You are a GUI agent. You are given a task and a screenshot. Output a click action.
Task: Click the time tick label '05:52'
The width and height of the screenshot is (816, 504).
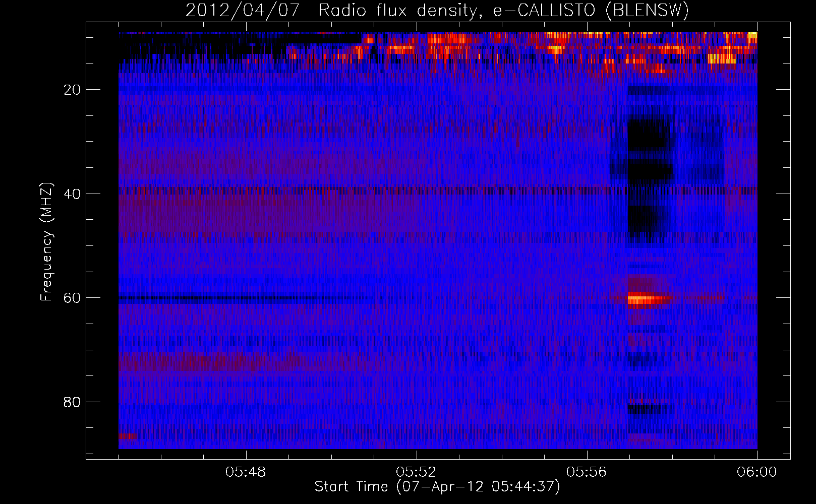click(x=417, y=472)
